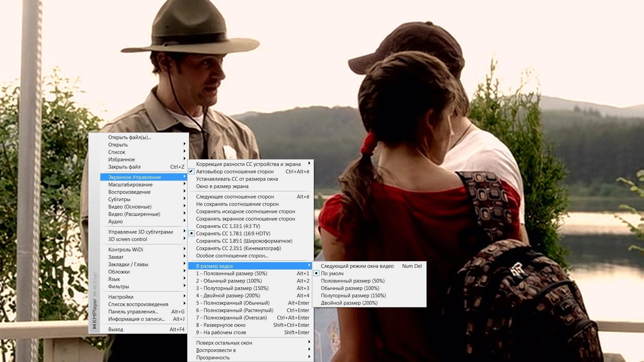Expand the 'Открыть' submenu
The height and width of the screenshot is (362, 644).
pos(144,144)
